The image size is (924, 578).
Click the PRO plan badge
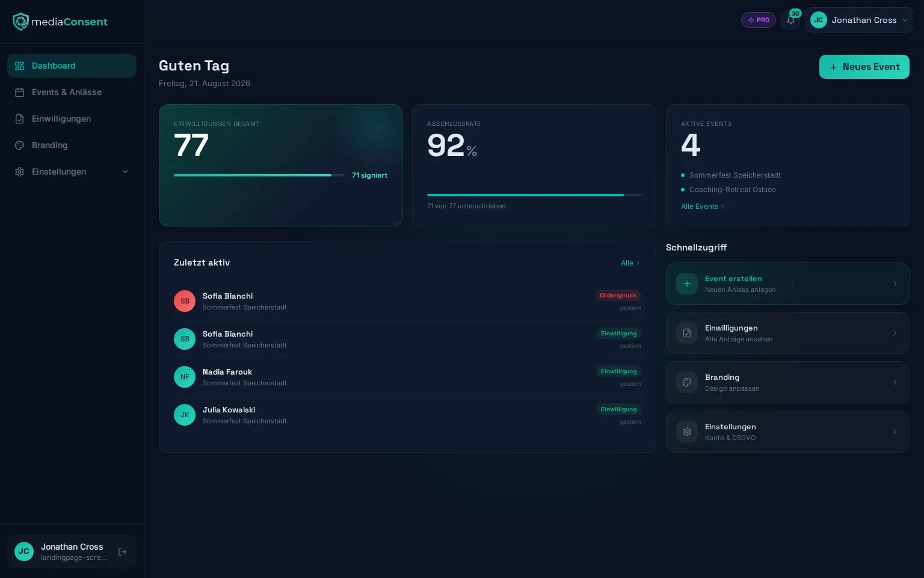coord(758,20)
